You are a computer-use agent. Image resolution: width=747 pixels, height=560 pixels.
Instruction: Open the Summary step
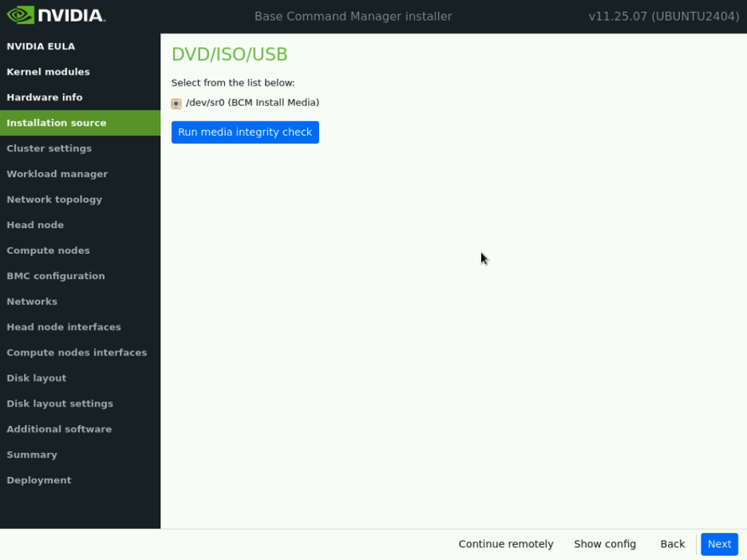pyautogui.click(x=80, y=455)
